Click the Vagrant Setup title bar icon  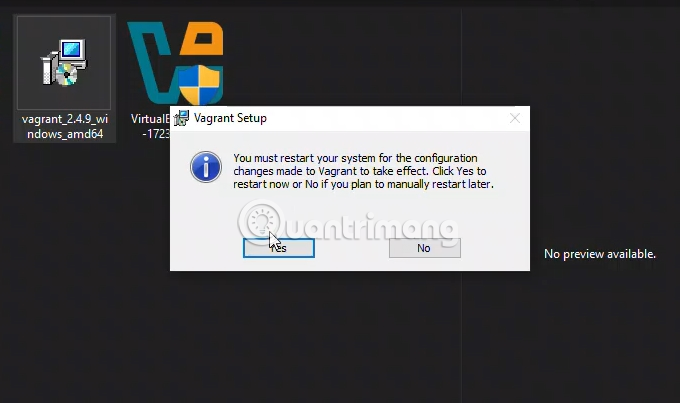[x=181, y=118]
